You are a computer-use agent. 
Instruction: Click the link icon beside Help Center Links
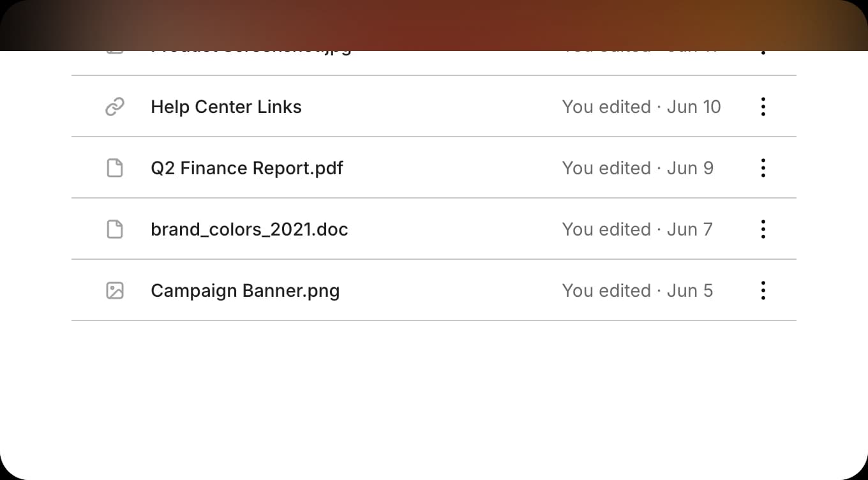point(115,107)
